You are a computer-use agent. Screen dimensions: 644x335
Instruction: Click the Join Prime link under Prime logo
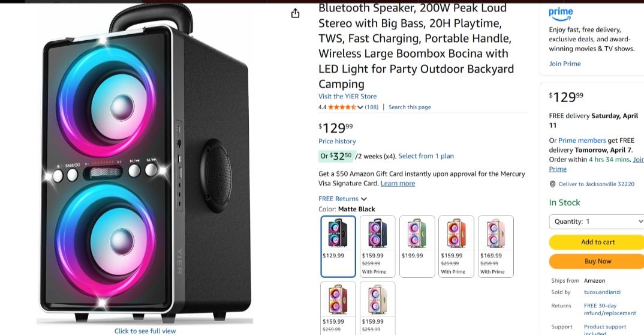pyautogui.click(x=565, y=64)
